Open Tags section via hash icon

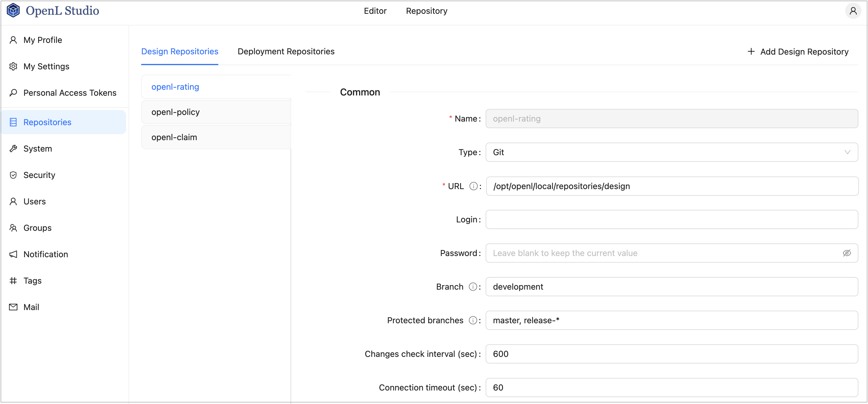tap(13, 281)
